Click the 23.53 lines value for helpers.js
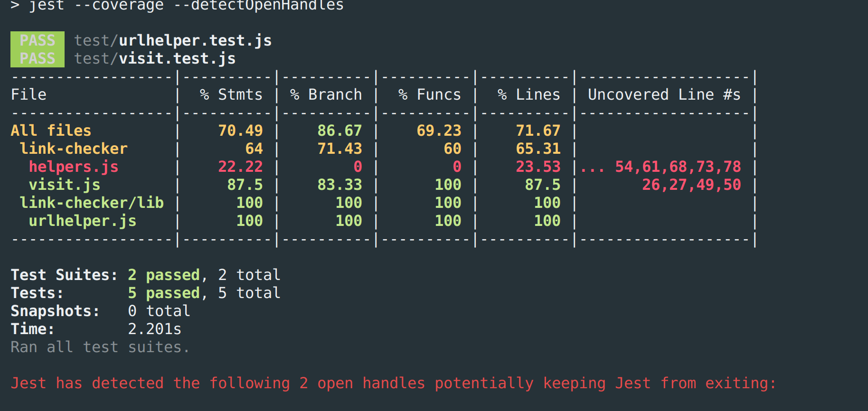Viewport: 868px width, 411px height. [538, 167]
